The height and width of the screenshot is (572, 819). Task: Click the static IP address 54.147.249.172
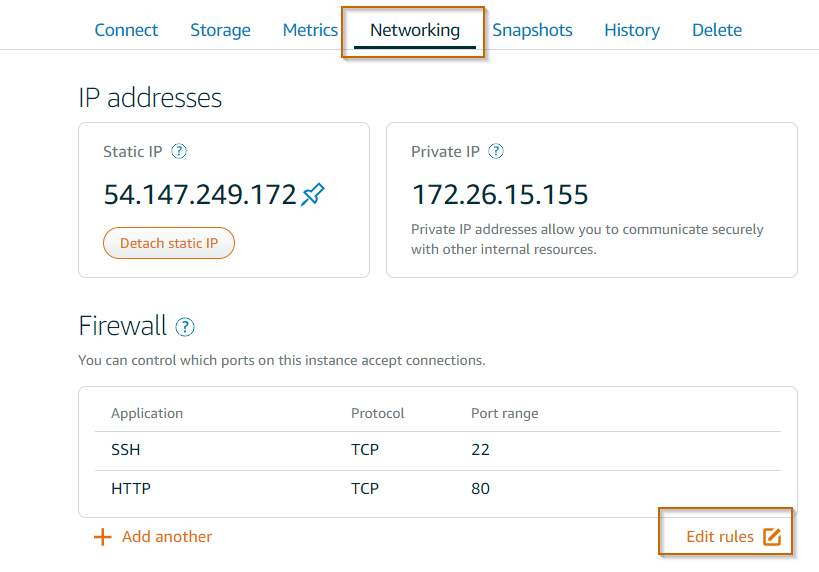(200, 195)
